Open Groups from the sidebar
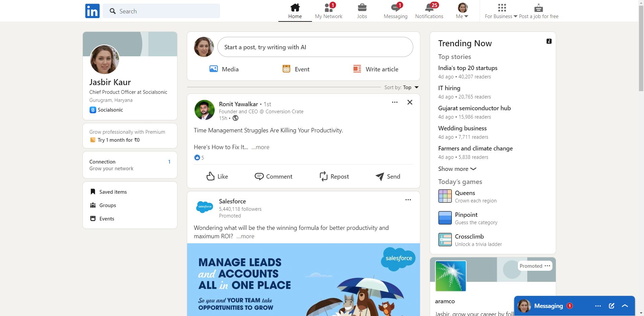Screen dimensions: 644x316 tap(103, 205)
